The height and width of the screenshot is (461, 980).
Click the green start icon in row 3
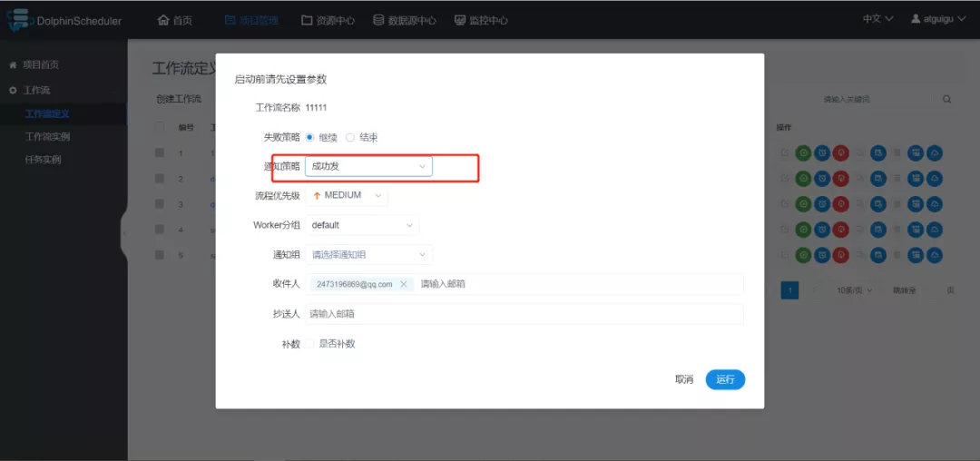coord(803,204)
